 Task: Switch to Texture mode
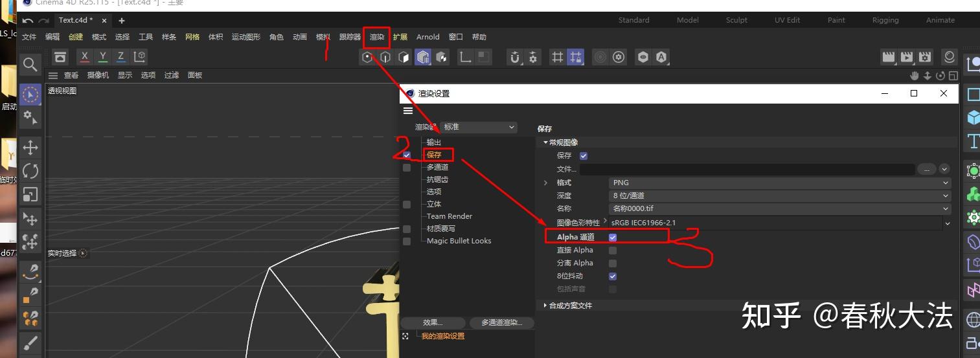(442, 58)
